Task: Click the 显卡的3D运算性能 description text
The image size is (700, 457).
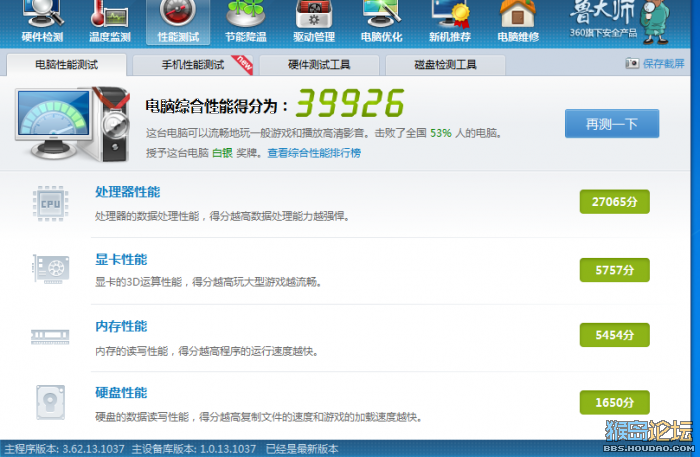Action: pos(208,282)
